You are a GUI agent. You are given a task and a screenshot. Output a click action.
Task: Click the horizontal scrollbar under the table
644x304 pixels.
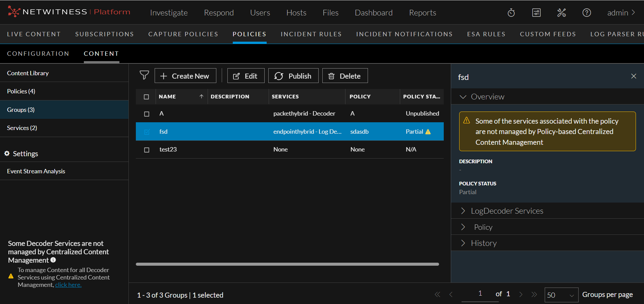tap(287, 264)
